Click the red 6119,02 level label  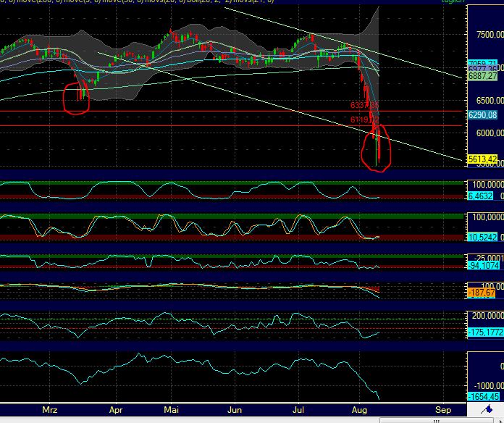pyautogui.click(x=364, y=120)
